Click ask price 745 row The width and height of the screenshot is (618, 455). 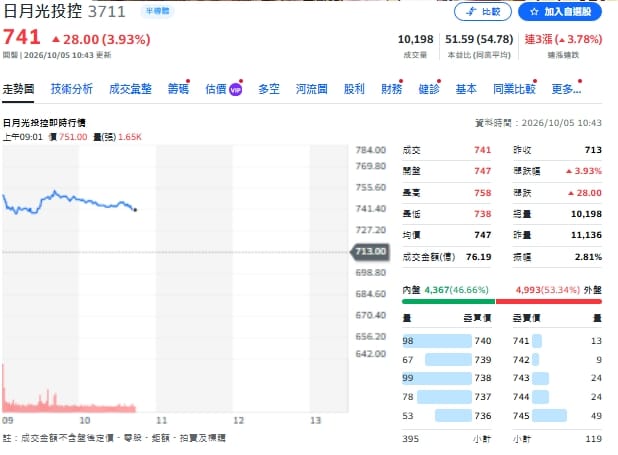coord(557,416)
